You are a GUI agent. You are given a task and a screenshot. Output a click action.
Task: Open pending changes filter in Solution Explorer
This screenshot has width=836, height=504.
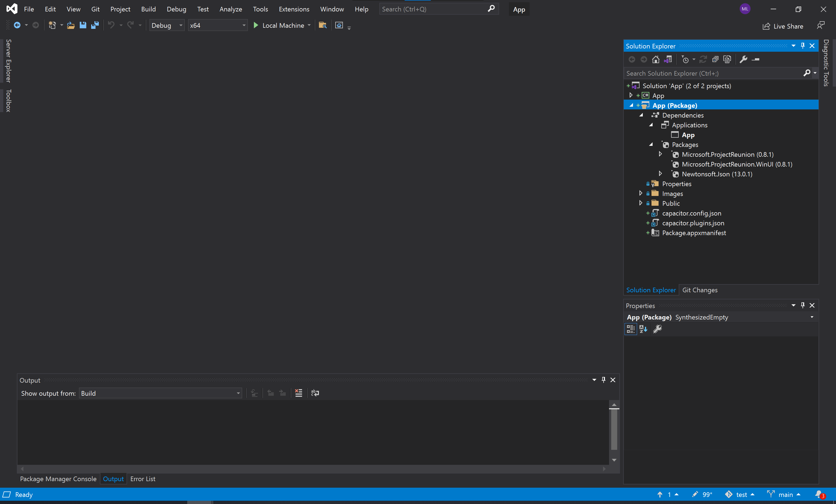point(685,59)
